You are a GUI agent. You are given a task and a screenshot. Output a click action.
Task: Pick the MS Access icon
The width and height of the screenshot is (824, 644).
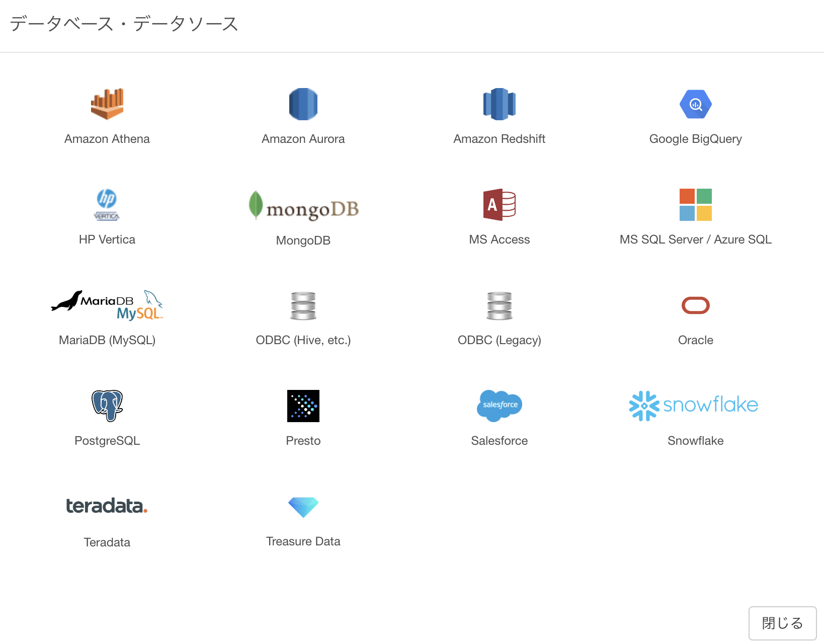click(500, 205)
